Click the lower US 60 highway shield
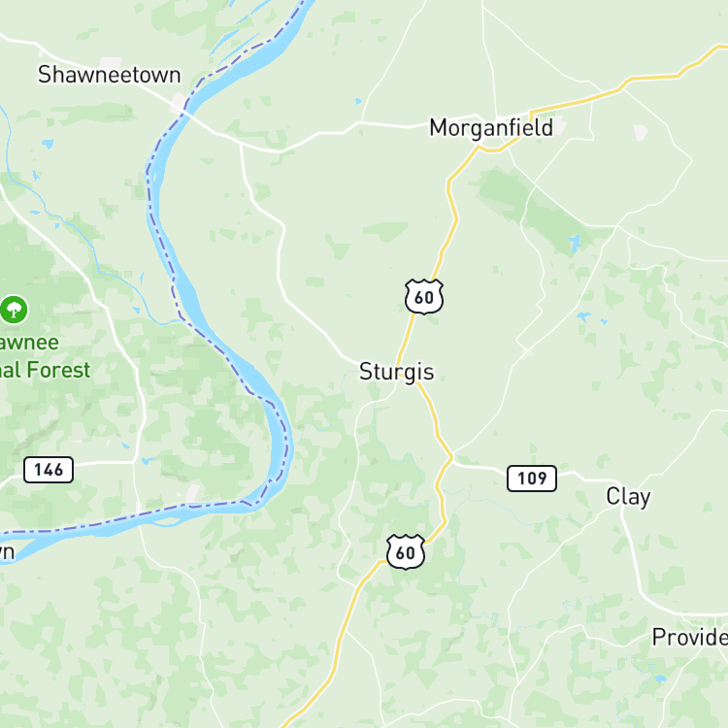728x728 pixels. 406,552
